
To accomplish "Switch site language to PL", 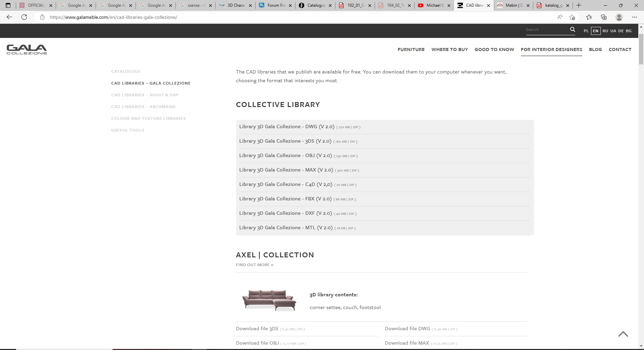I will pos(586,31).
